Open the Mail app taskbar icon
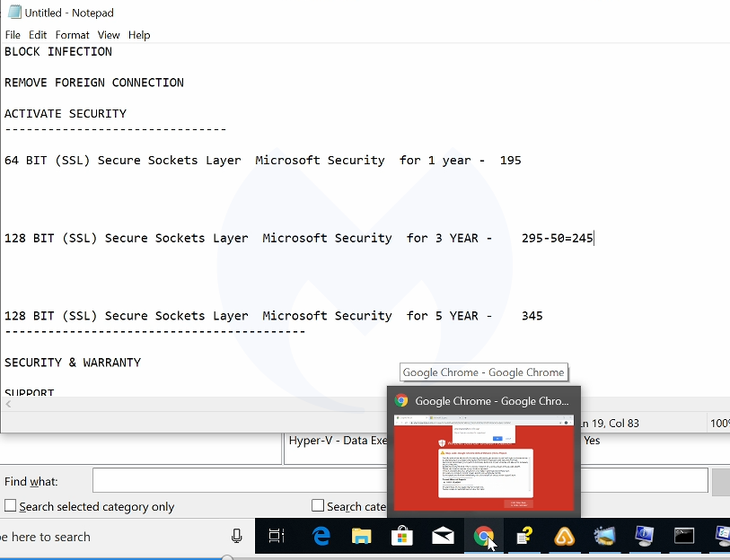Screen dimensions: 730x560 [x=443, y=537]
